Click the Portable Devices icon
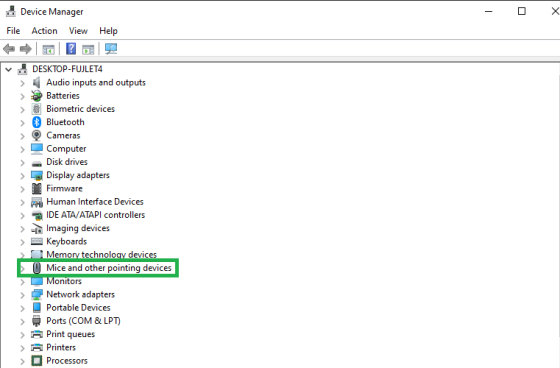 (x=36, y=308)
